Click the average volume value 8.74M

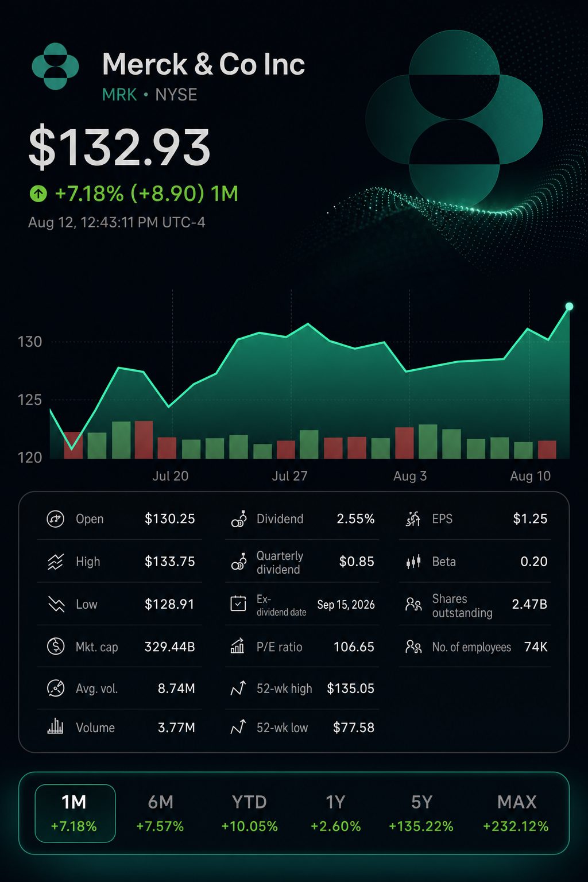click(x=176, y=688)
